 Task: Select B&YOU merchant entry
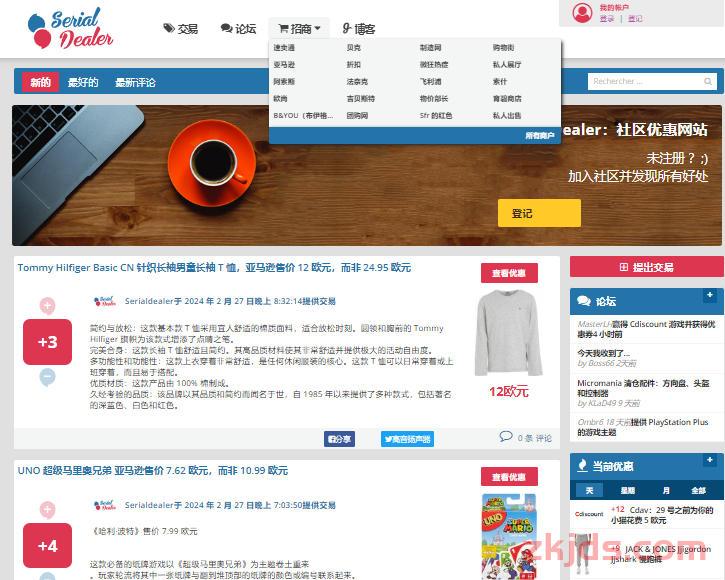click(303, 116)
